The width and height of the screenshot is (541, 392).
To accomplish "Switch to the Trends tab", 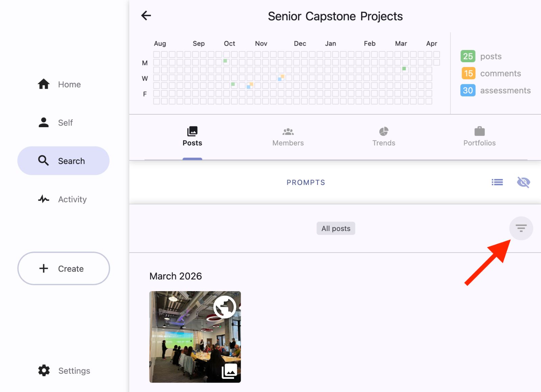I will (383, 137).
